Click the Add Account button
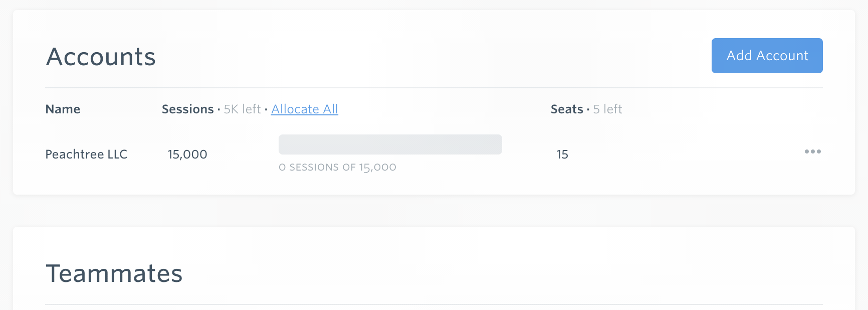 [x=766, y=56]
